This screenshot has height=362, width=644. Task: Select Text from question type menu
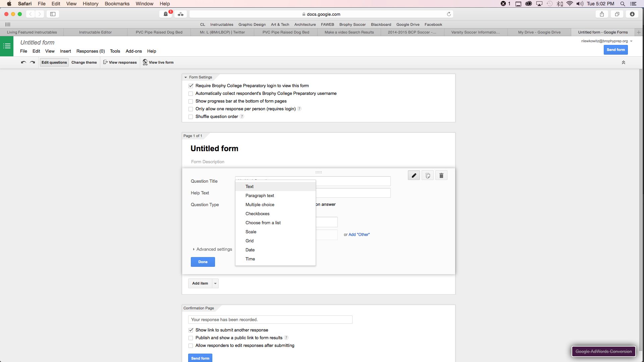(x=249, y=186)
